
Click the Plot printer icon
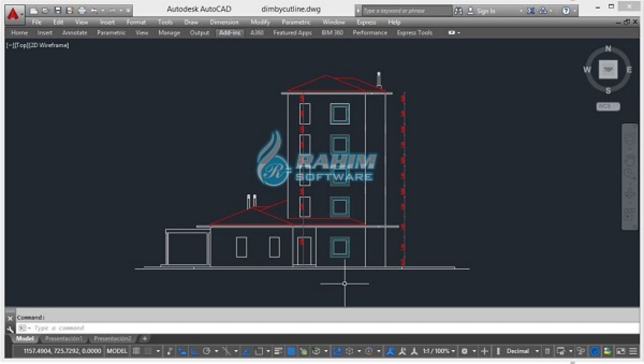coord(82,11)
